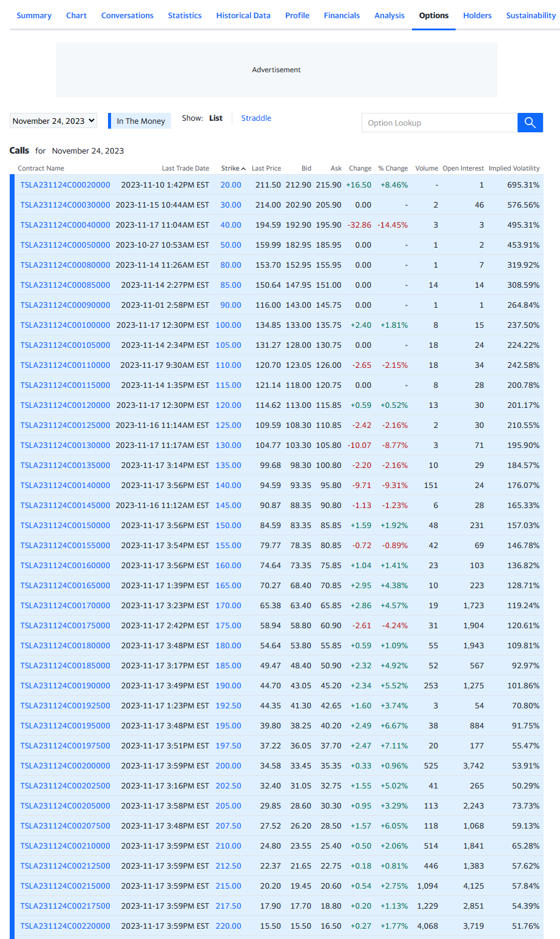Click the ask price 215.90 cell

click(328, 185)
